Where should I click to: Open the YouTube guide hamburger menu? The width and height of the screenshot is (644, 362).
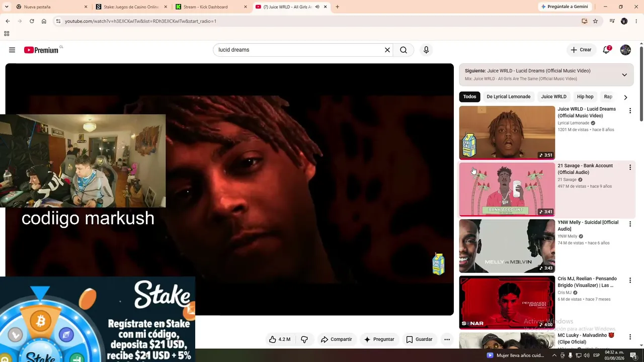[x=12, y=50]
